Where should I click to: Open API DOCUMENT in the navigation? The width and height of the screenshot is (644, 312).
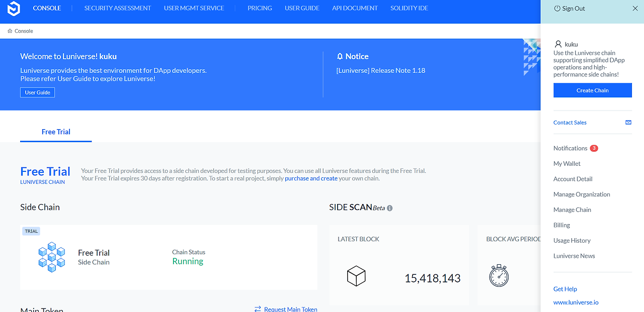(x=355, y=8)
